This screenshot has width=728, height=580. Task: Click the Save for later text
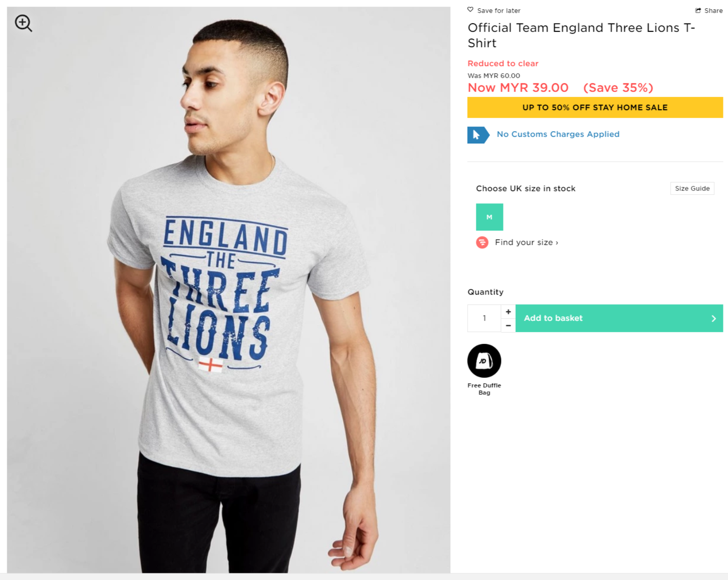point(498,10)
